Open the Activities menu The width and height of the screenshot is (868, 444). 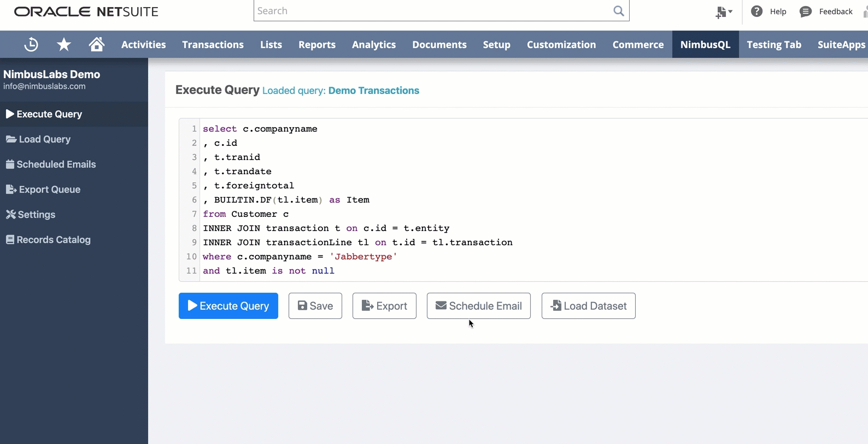coord(144,45)
